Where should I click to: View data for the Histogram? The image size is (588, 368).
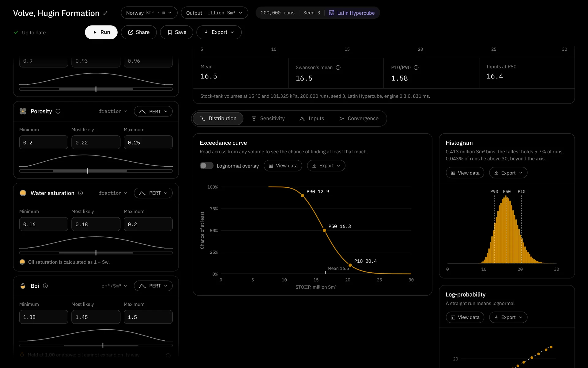(x=465, y=173)
